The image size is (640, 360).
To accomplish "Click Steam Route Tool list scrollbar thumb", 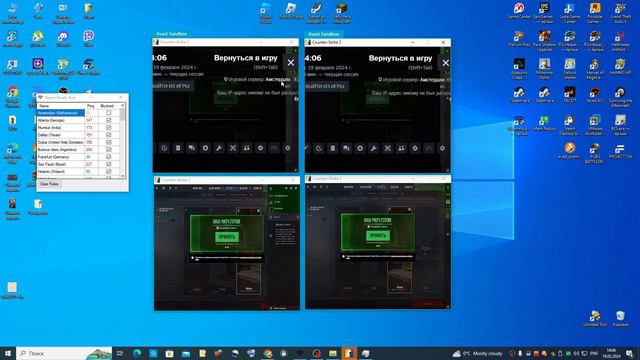I will point(123,114).
